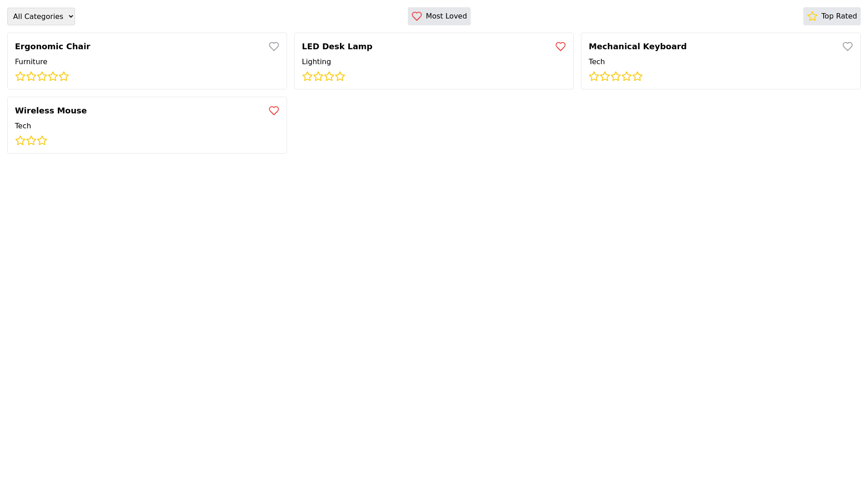
Task: Click first star of Ergonomic Chair rating
Action: click(20, 76)
